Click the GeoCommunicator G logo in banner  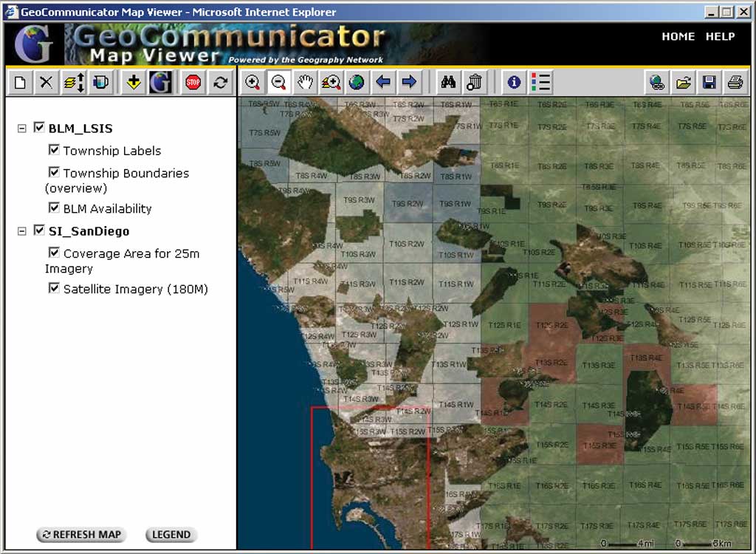[x=33, y=44]
